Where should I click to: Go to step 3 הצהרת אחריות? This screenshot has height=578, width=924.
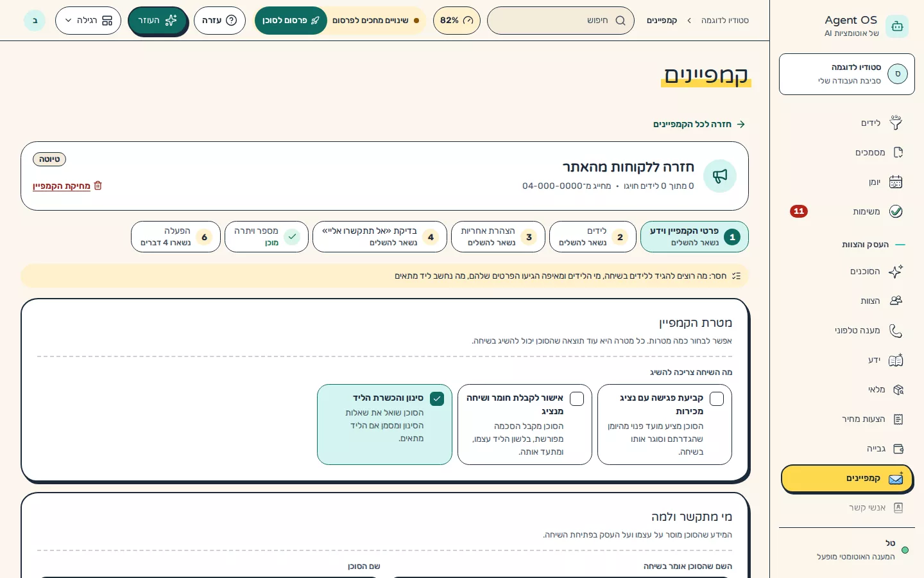pos(498,237)
